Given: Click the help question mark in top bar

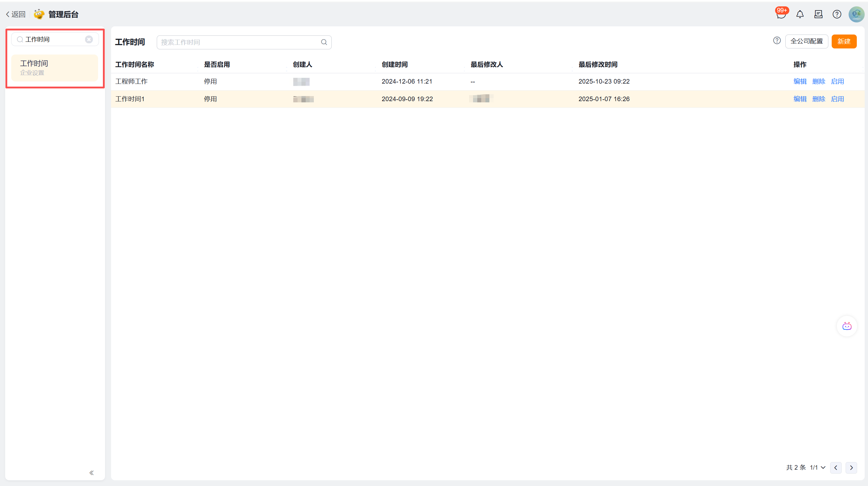Looking at the screenshot, I should click(x=837, y=15).
